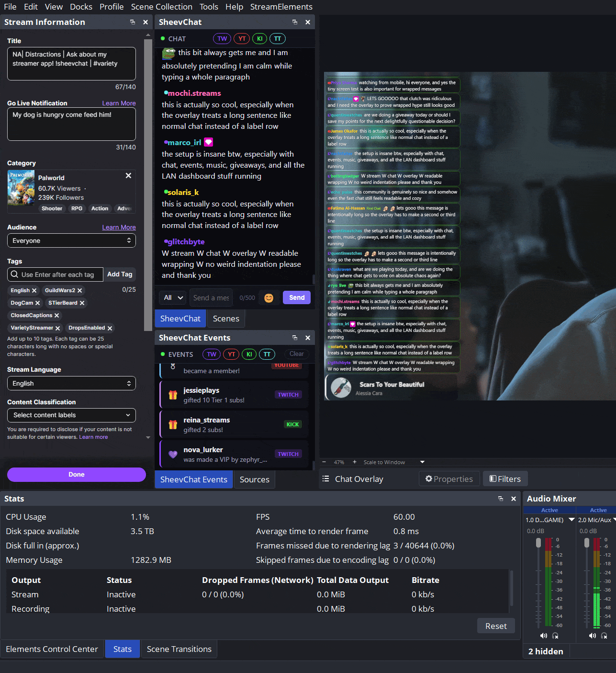Click the source list icon beside Chat Overlay
616x673 pixels.
tap(326, 479)
